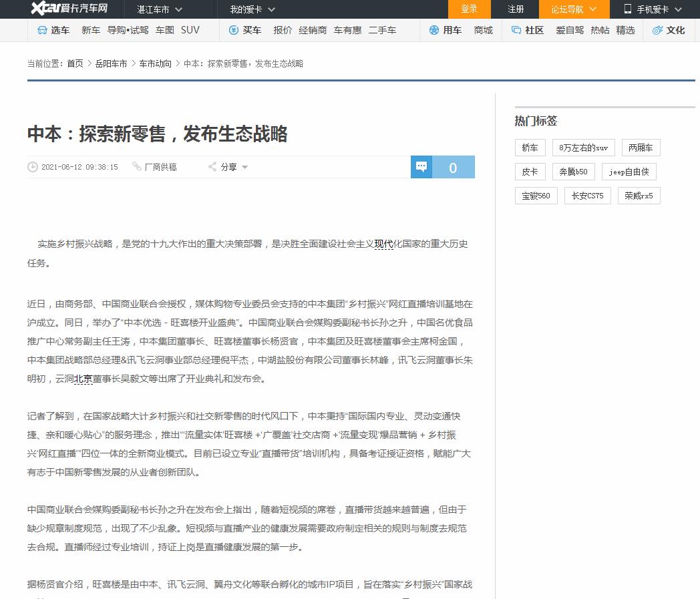This screenshot has height=599, width=700.
Task: Expand the 我的爱卡 menu
Action: [x=252, y=9]
